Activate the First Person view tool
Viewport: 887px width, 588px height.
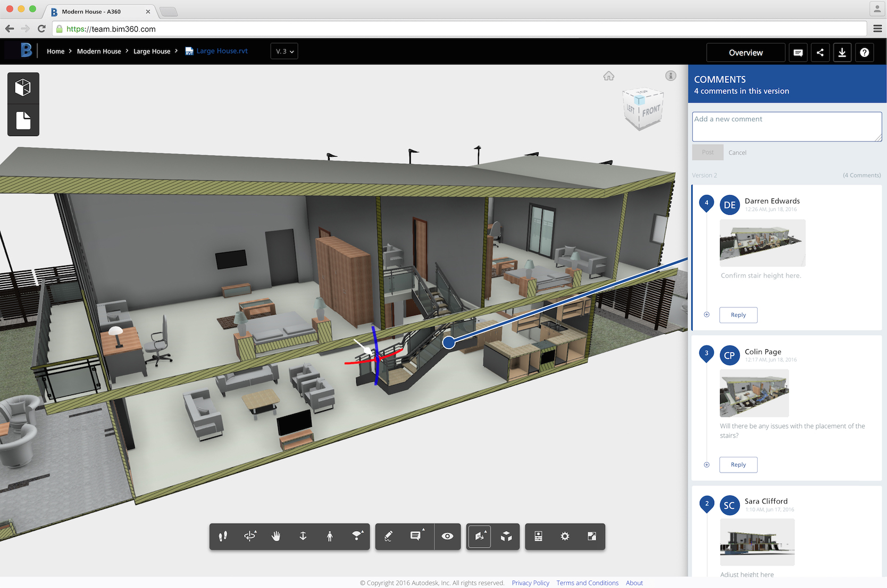(x=329, y=536)
